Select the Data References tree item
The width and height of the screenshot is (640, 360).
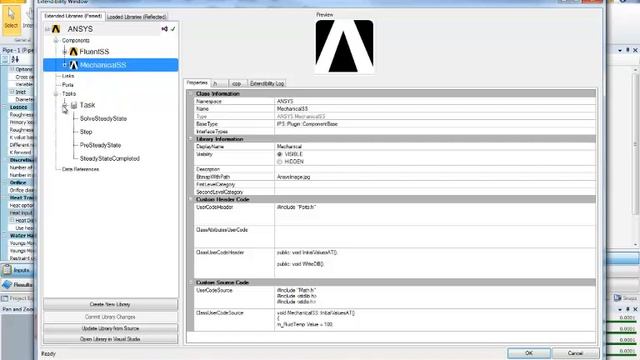coord(80,169)
